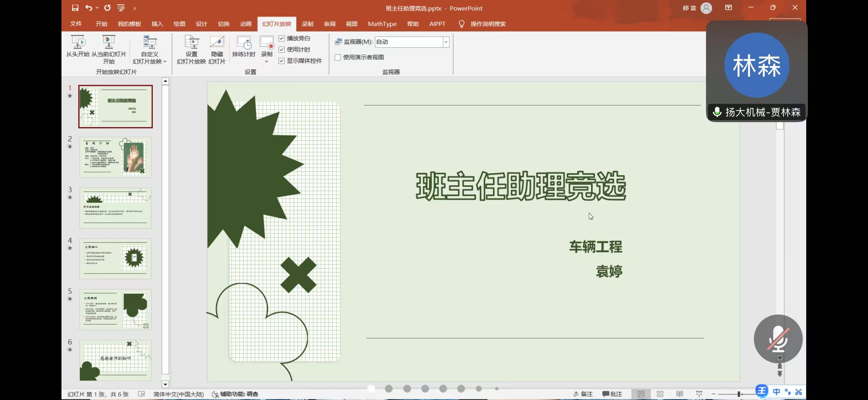
Task: Click the From Beginning slideshow icon
Action: pyautogui.click(x=78, y=42)
